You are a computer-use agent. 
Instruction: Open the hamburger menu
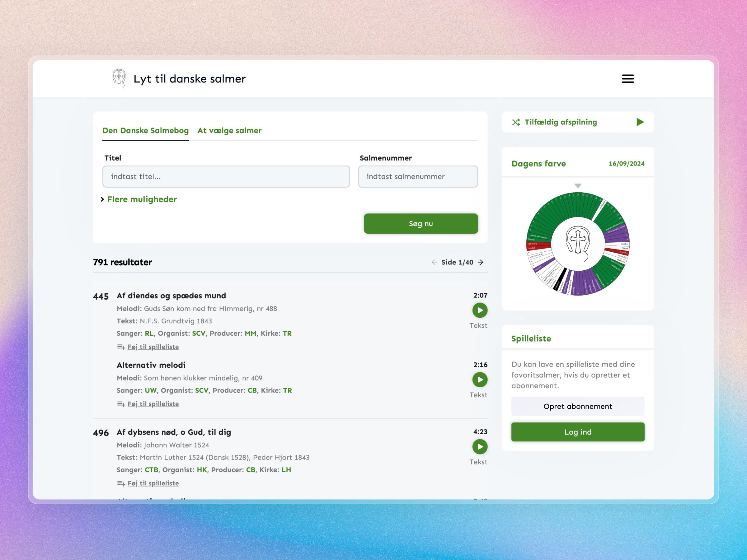pyautogui.click(x=627, y=79)
